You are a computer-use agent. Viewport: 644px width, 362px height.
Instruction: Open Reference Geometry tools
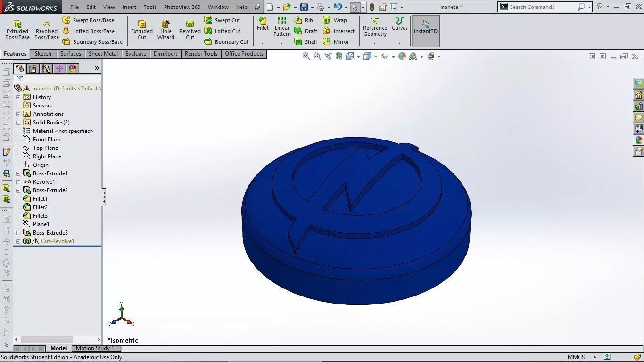(x=375, y=27)
